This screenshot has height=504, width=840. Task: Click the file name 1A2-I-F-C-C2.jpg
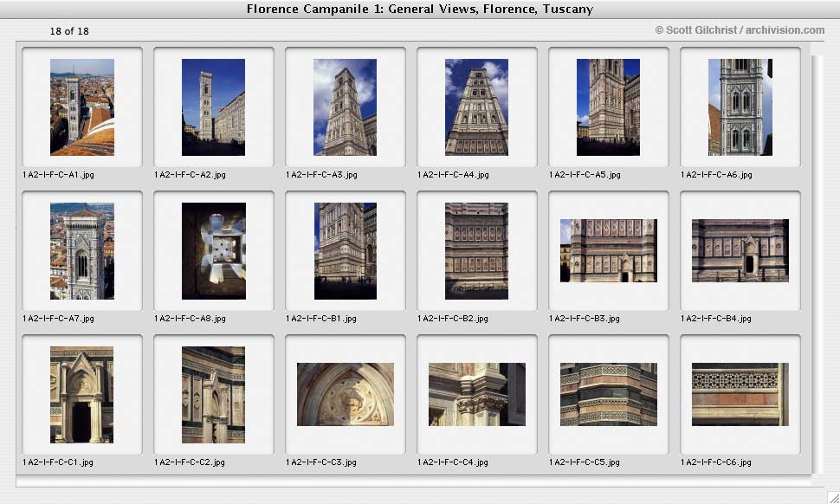point(189,462)
